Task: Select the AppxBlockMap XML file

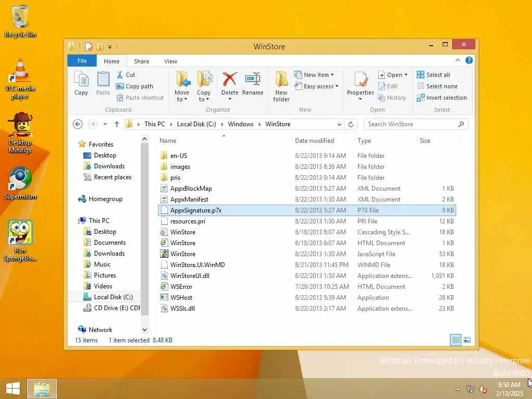Action: click(307, 188)
